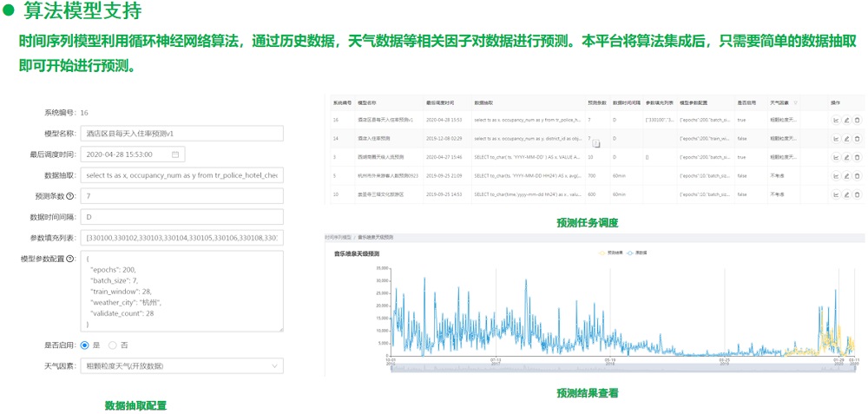Click edit icon for row 5 task
Image resolution: width=868 pixels, height=414 pixels.
coord(846,176)
